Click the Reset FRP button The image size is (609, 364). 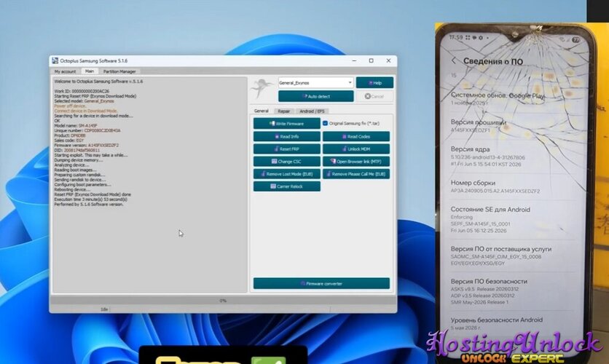286,149
